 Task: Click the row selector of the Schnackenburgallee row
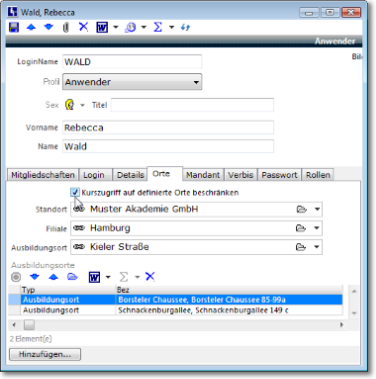(15, 310)
